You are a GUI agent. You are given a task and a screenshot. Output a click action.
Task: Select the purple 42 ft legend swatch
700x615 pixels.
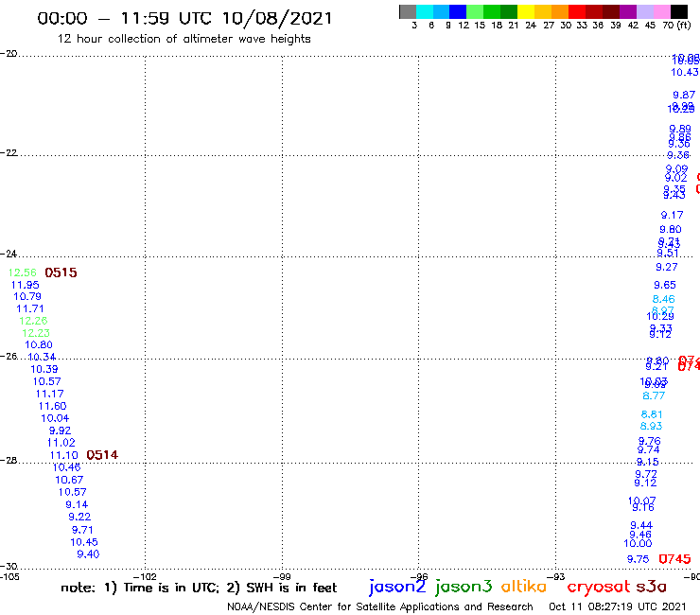(x=627, y=12)
